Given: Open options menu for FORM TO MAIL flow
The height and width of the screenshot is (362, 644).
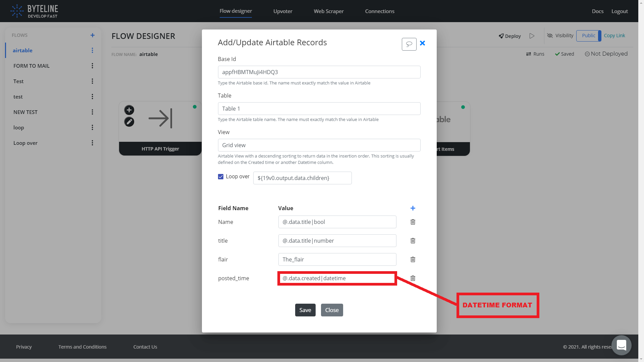Looking at the screenshot, I should 92,66.
